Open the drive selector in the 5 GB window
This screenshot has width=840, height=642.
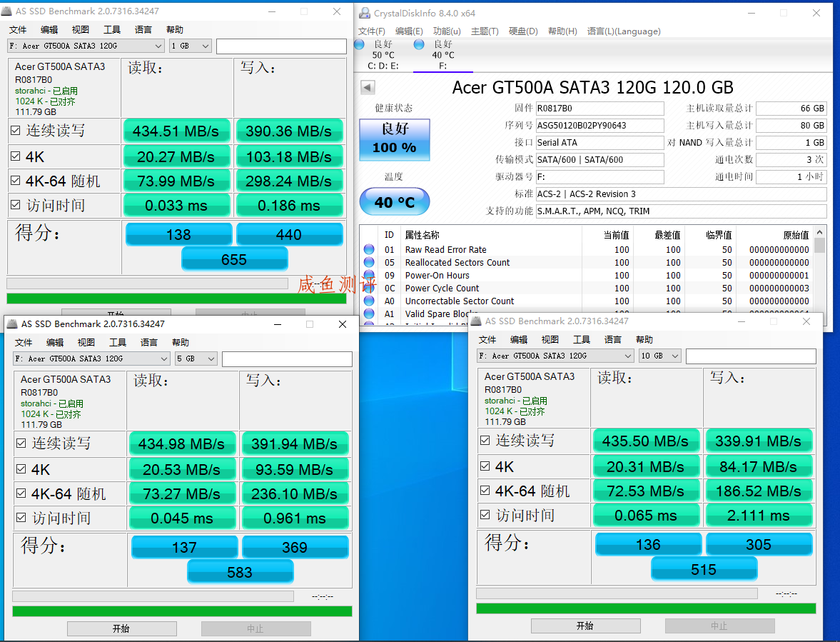click(x=91, y=358)
